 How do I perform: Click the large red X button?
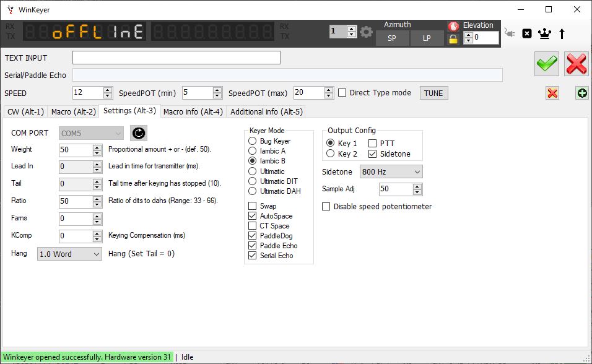577,63
